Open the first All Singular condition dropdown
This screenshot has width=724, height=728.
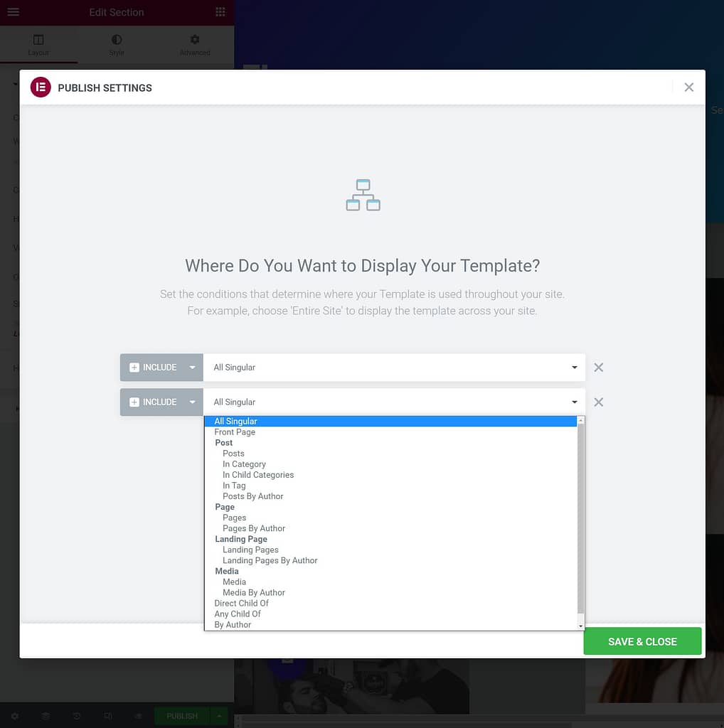tap(394, 368)
